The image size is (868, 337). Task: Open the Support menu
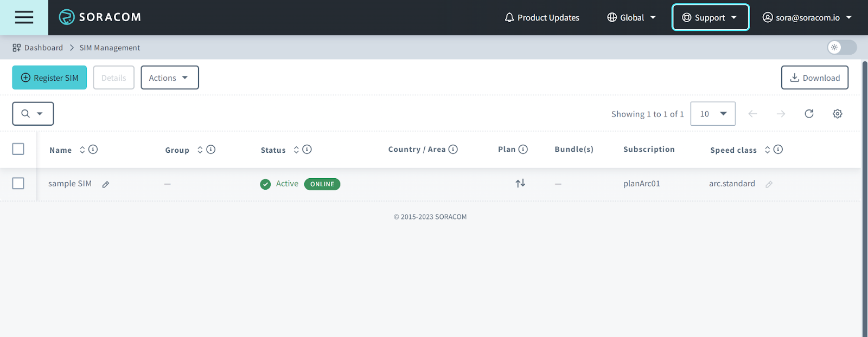tap(710, 17)
